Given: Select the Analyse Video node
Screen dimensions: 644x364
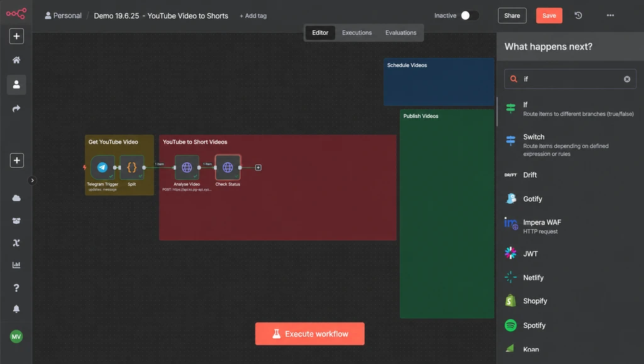Looking at the screenshot, I should coord(187,167).
